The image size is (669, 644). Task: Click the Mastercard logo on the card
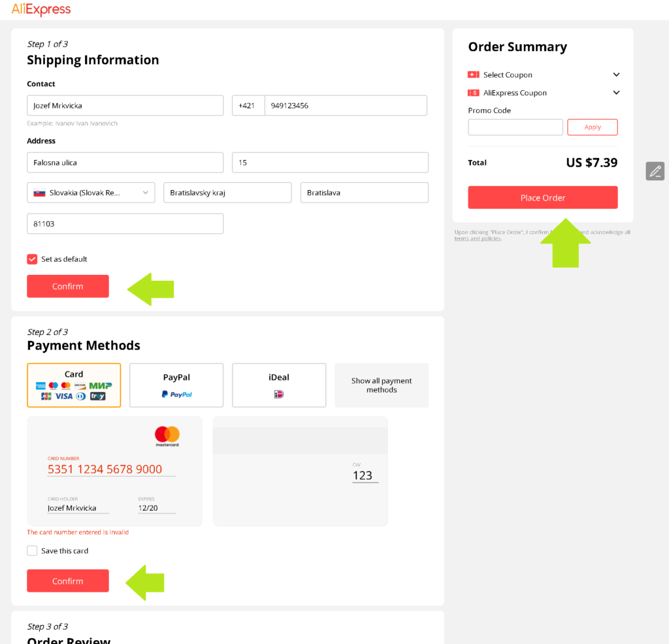coord(167,436)
